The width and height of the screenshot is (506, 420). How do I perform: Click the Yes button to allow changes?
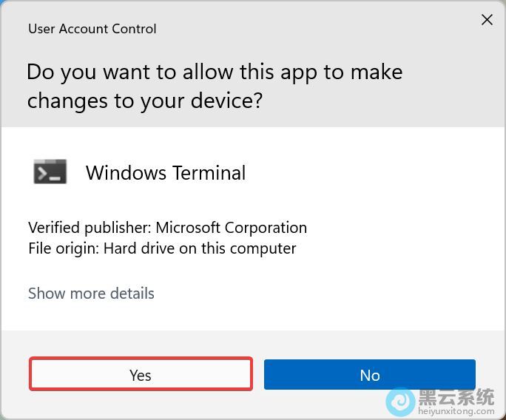tap(141, 375)
